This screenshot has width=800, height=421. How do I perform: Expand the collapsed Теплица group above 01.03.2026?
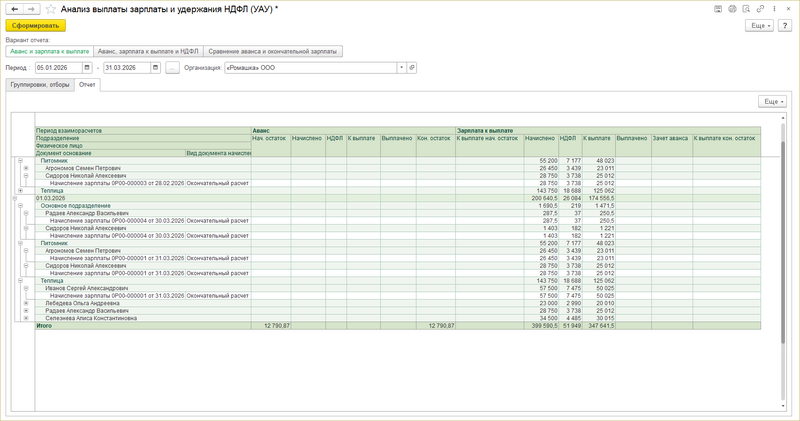[x=20, y=191]
